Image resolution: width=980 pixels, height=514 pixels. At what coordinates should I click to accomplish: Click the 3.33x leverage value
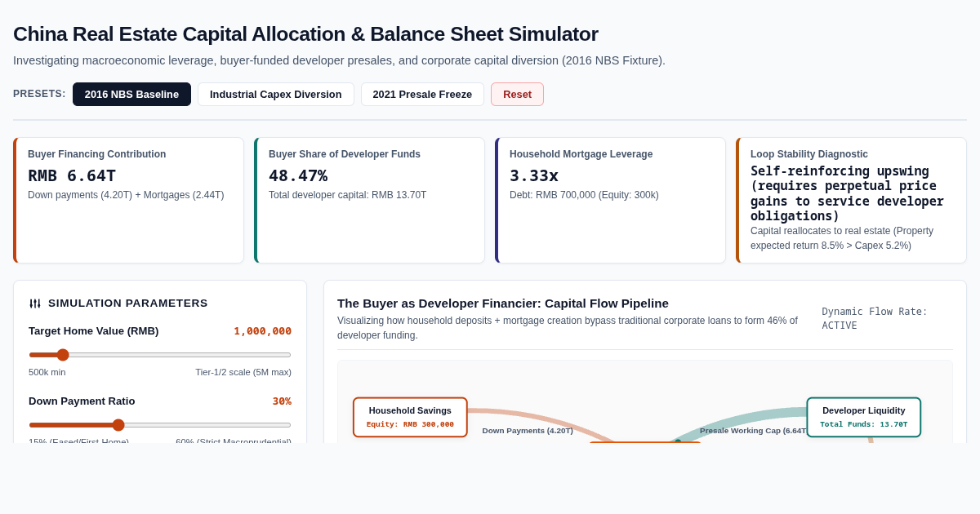coord(534,175)
